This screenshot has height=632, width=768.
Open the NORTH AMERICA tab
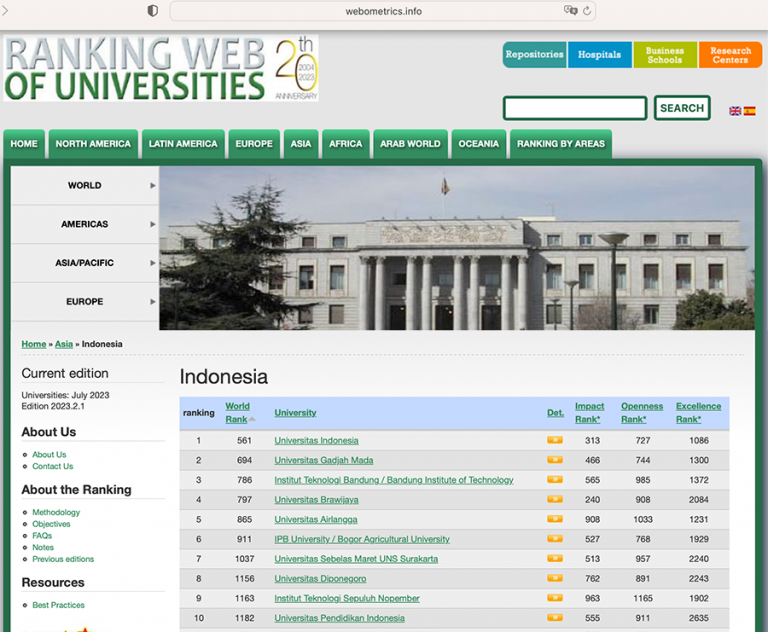(93, 144)
